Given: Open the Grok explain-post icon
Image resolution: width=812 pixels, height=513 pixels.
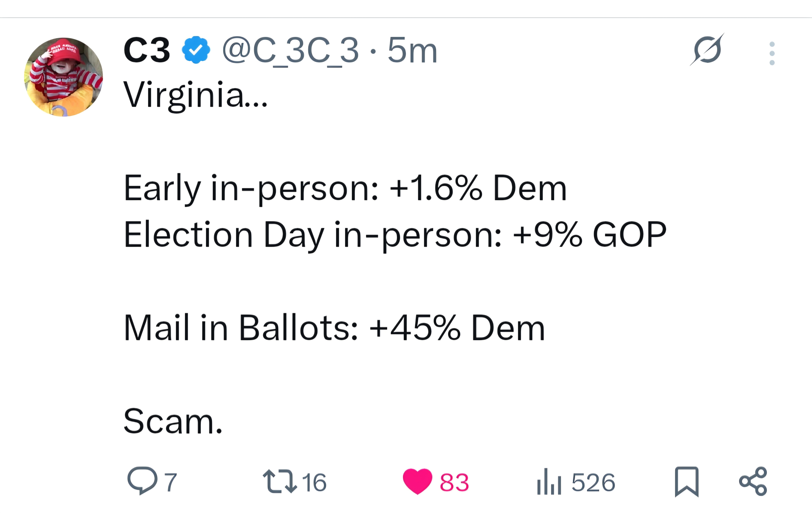Looking at the screenshot, I should click(707, 50).
